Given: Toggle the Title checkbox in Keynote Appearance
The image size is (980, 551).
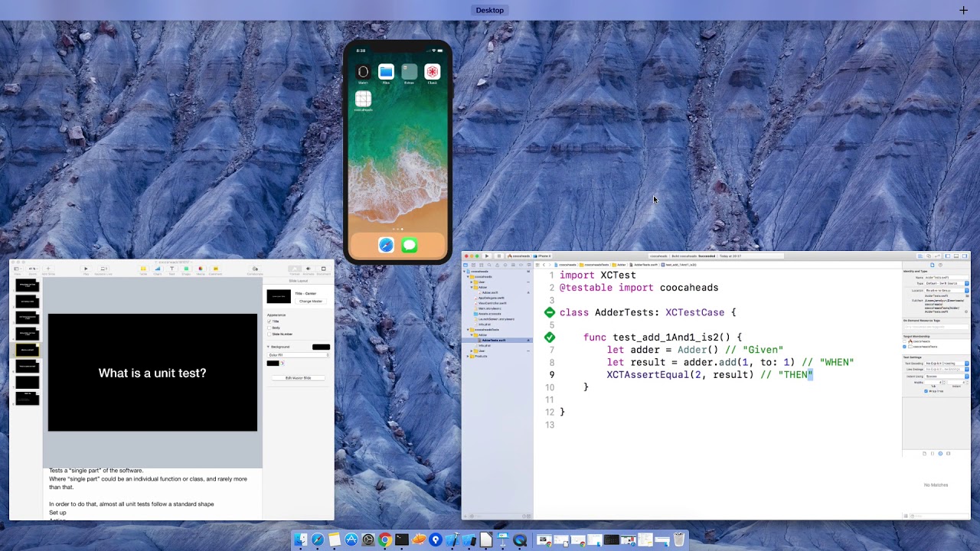Looking at the screenshot, I should click(269, 321).
